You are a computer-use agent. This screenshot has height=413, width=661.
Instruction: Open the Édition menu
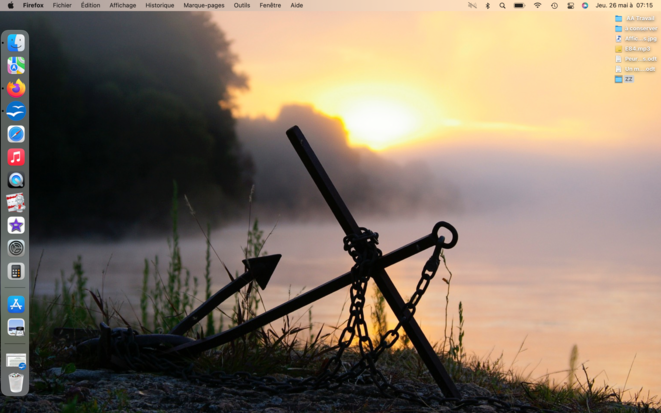[x=91, y=5]
